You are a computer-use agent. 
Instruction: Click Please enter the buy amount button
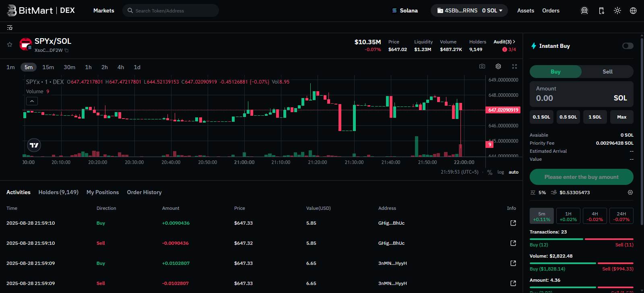(x=582, y=177)
